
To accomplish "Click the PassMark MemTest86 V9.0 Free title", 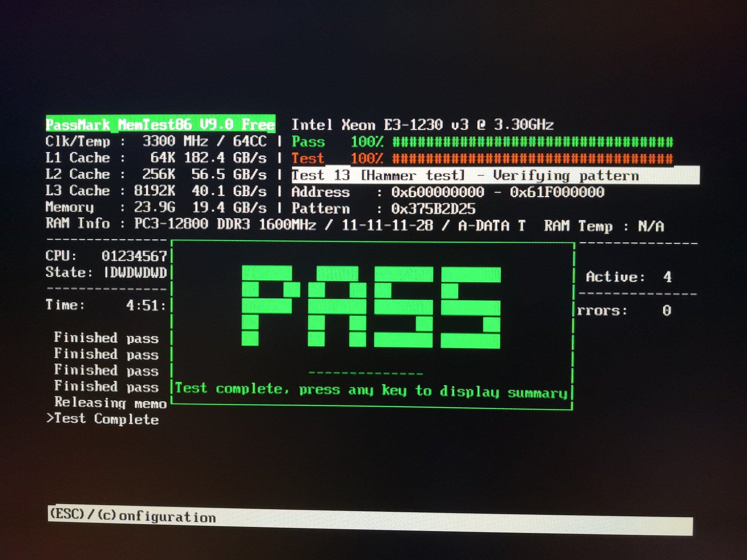I will (x=161, y=124).
